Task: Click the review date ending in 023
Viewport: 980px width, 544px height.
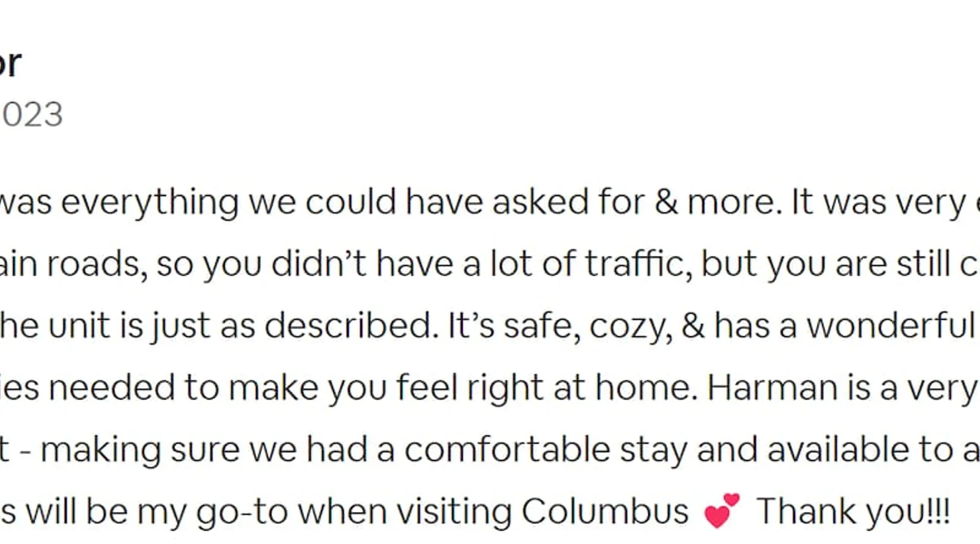Action: pyautogui.click(x=32, y=114)
